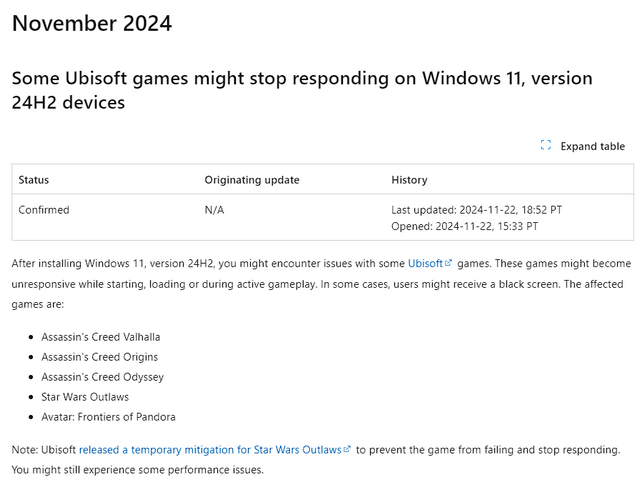The image size is (640, 485).
Task: Click the November 2024 heading
Action: coord(92,23)
